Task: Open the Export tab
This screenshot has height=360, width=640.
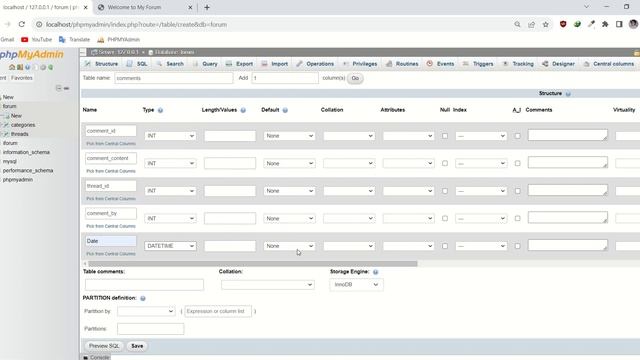Action: coord(240,64)
